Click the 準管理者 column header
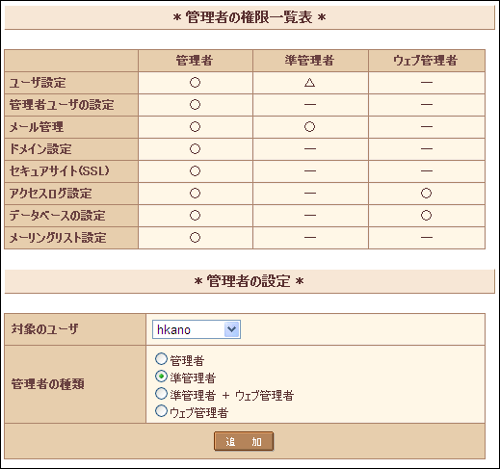This screenshot has width=500, height=469. (x=310, y=61)
